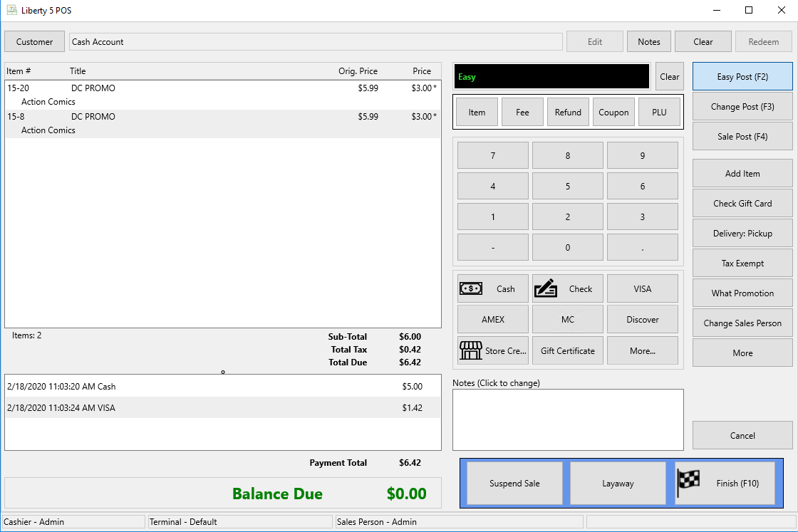Switch to Easy Post (F2) mode
This screenshot has width=798, height=532.
point(742,77)
